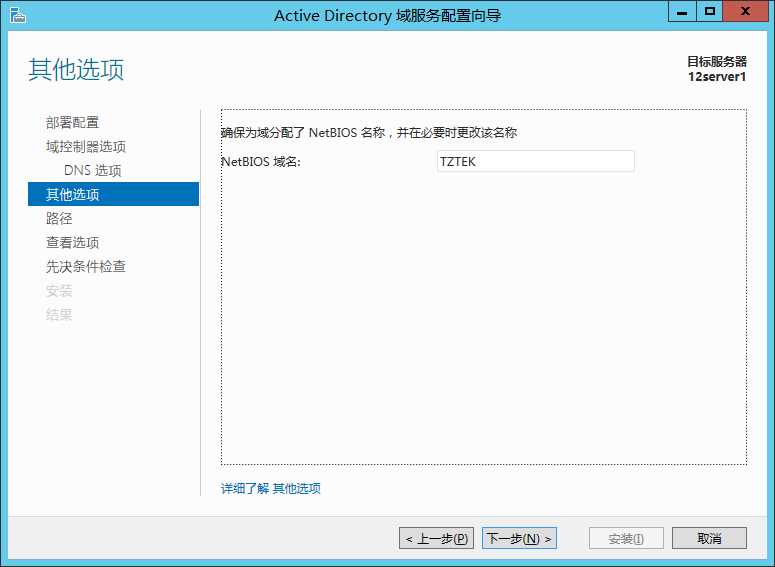Image resolution: width=775 pixels, height=567 pixels.
Task: Go to 部署配置 step
Action: (72, 123)
